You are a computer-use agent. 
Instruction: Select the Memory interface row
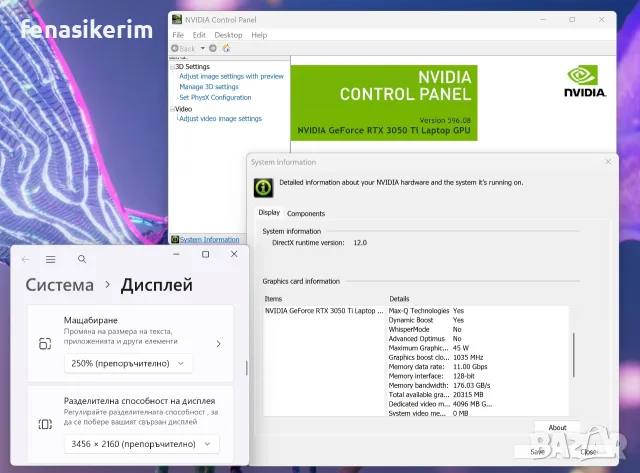(x=432, y=376)
